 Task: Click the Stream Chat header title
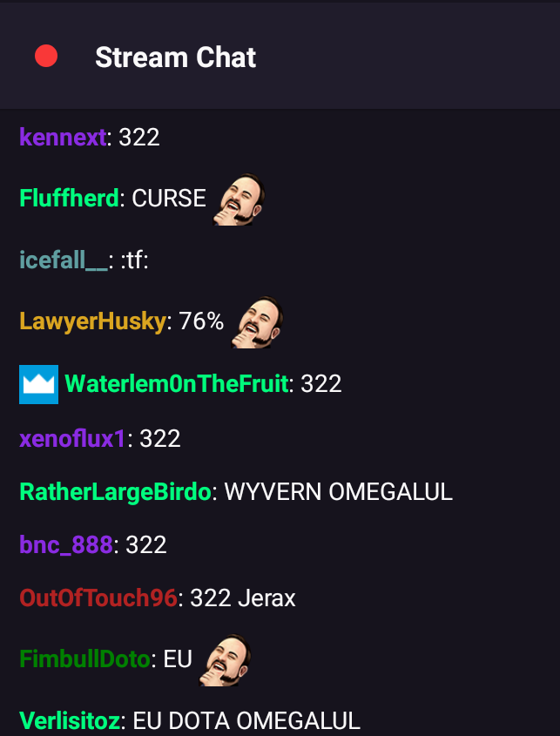click(x=176, y=57)
